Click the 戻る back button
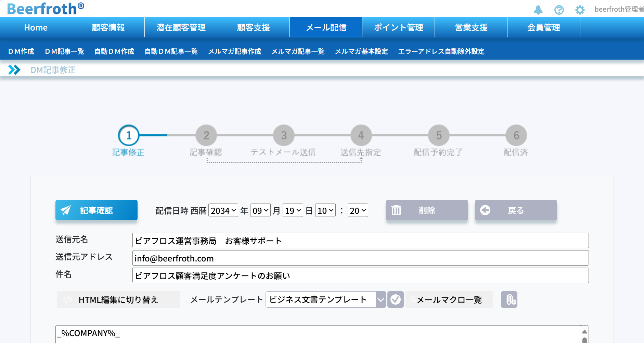 coord(516,210)
